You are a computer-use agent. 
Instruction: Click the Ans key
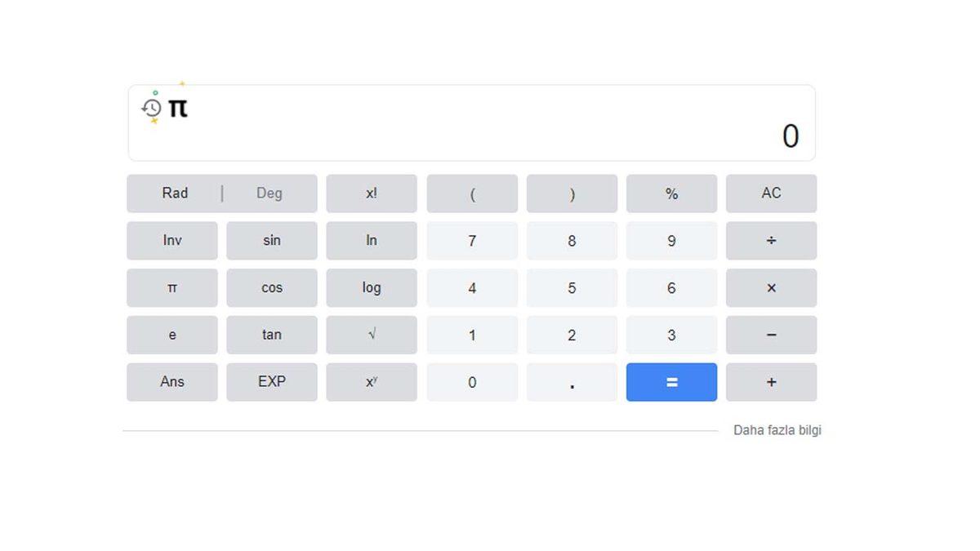172,382
